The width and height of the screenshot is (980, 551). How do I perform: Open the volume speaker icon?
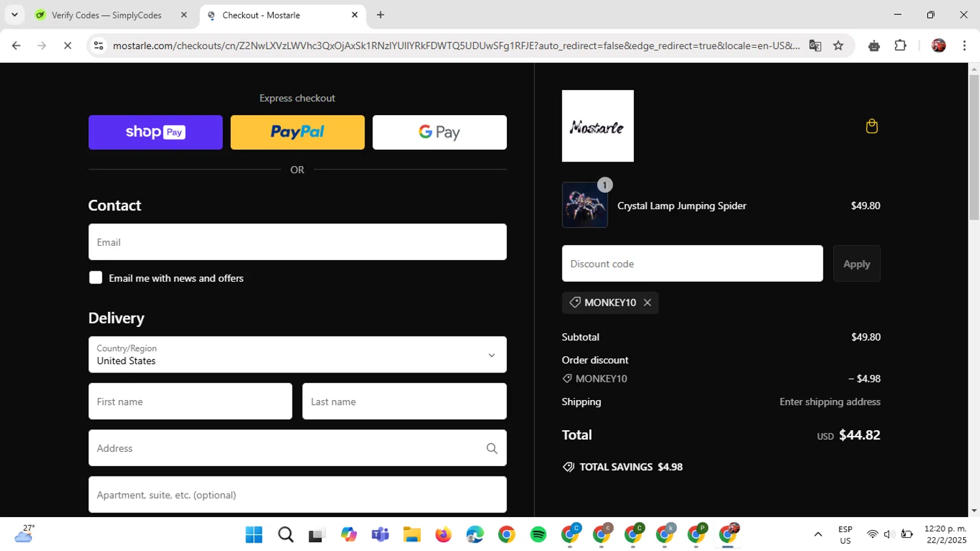[889, 535]
